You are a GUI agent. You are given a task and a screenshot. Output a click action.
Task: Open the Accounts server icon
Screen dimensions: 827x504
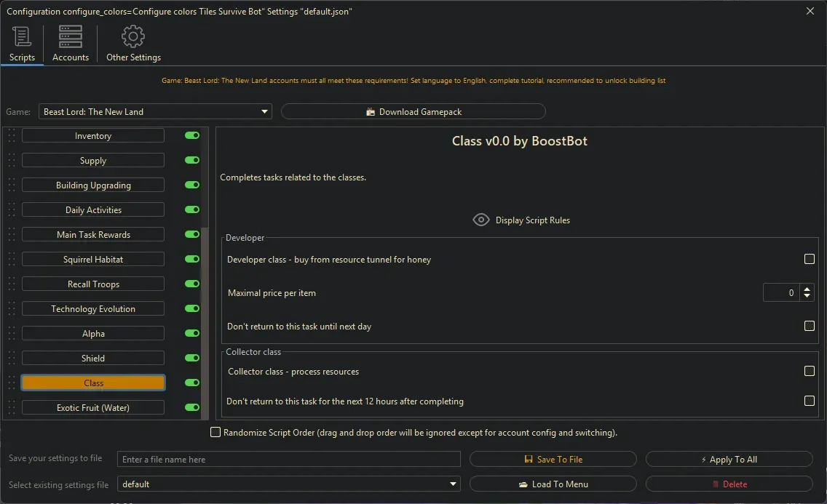click(71, 36)
